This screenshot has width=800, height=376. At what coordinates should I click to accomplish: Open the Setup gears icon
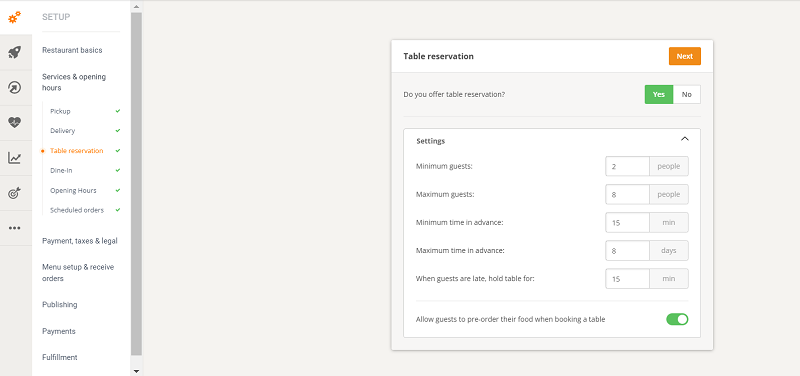pyautogui.click(x=15, y=17)
